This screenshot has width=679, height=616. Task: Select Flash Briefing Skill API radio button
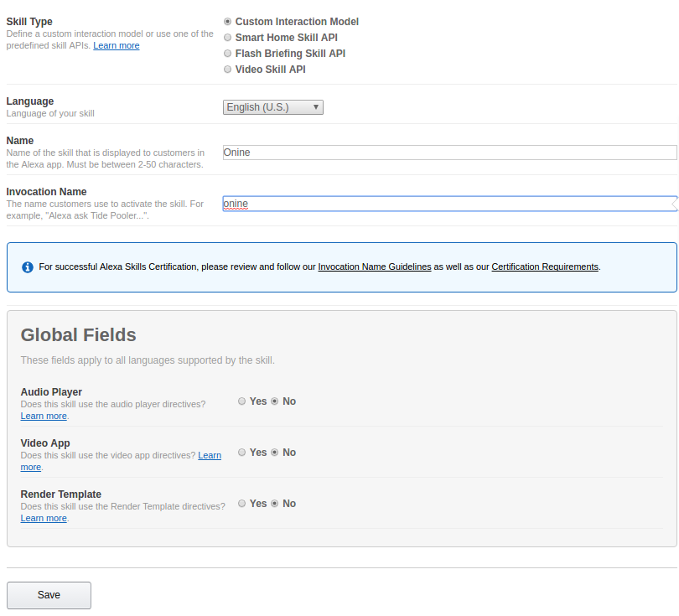coord(228,54)
